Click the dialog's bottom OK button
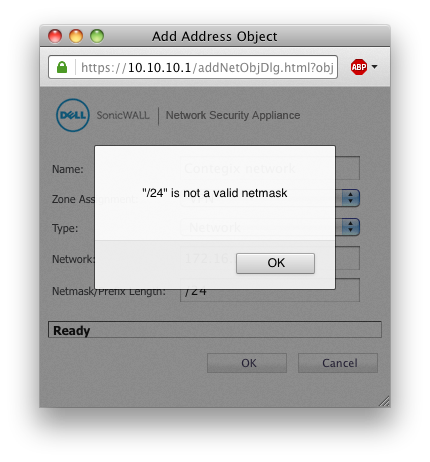This screenshot has height=462, width=430. click(x=247, y=363)
